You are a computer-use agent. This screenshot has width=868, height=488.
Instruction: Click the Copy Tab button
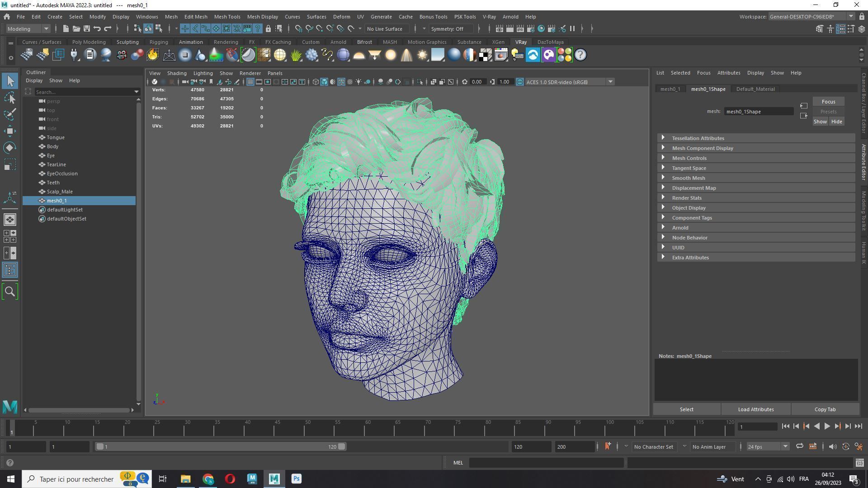[825, 409]
